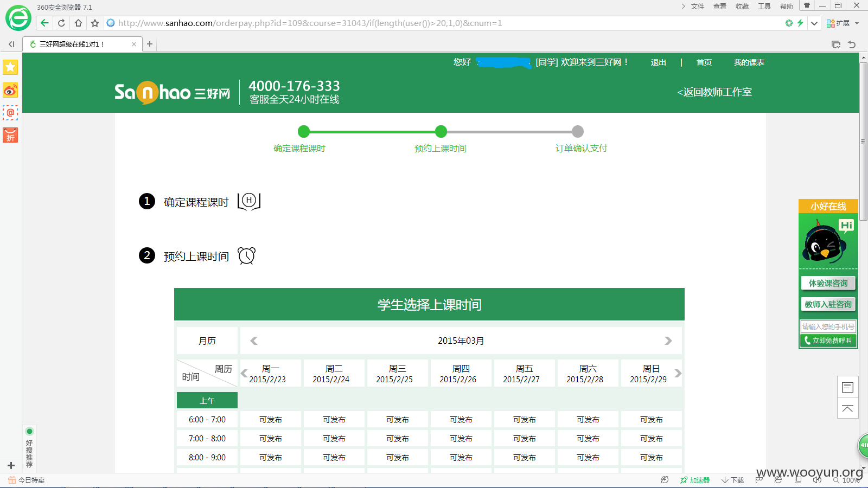The image size is (868, 488).
Task: Select 可发布 slot for 周五 6:00 - 7:00
Action: pyautogui.click(x=525, y=420)
